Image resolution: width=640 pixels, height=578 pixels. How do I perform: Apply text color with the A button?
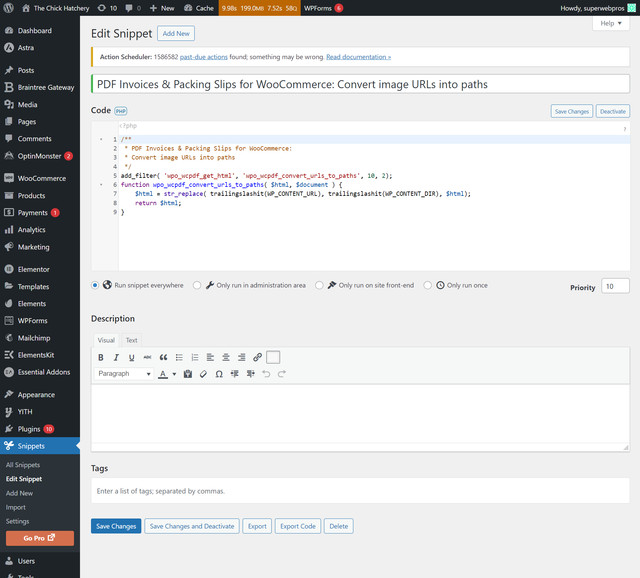pyautogui.click(x=163, y=374)
